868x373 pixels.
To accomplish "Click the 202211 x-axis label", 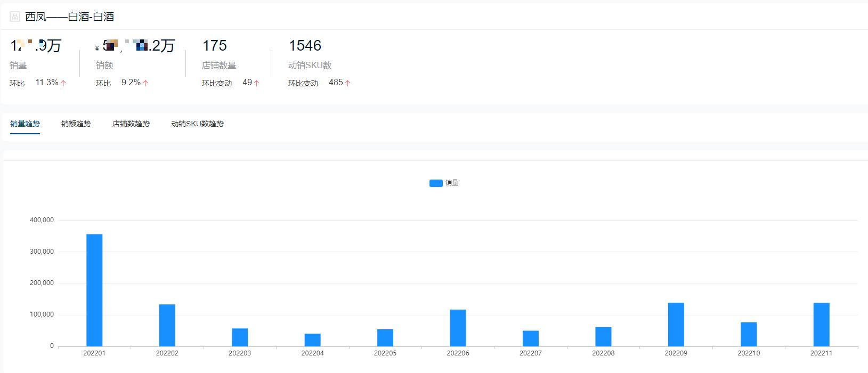I will pos(821,353).
